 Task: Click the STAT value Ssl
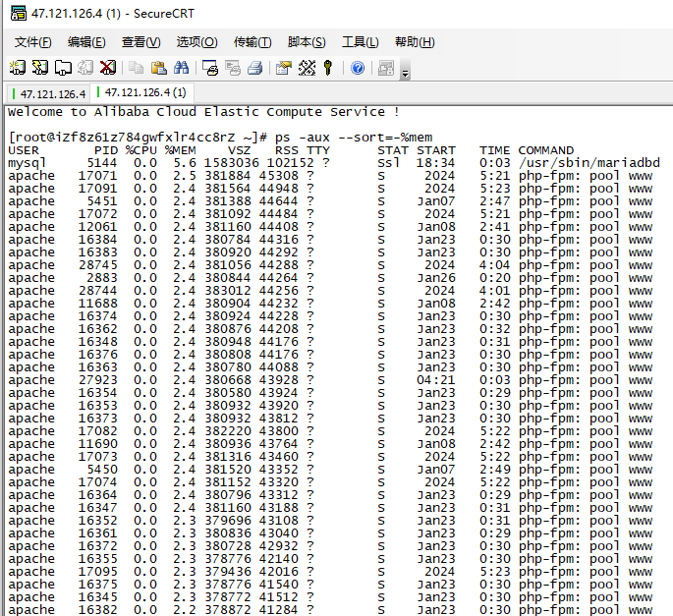pos(388,163)
